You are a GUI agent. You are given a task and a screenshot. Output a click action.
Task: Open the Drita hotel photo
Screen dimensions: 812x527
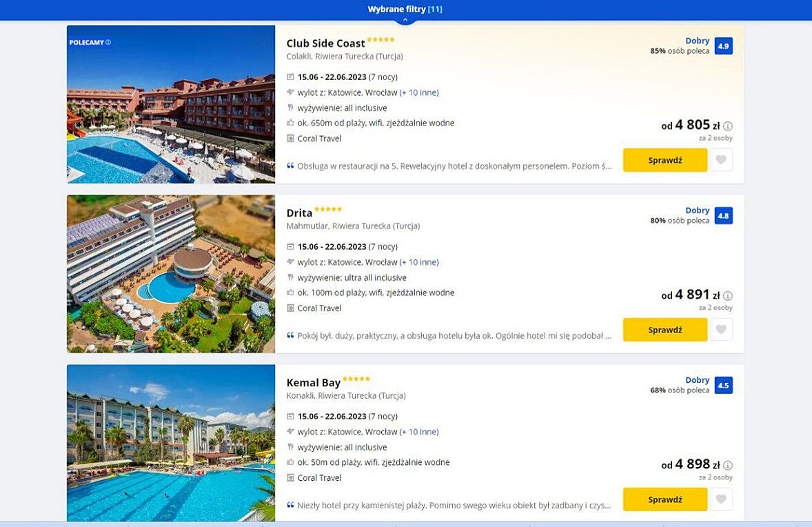tap(171, 274)
